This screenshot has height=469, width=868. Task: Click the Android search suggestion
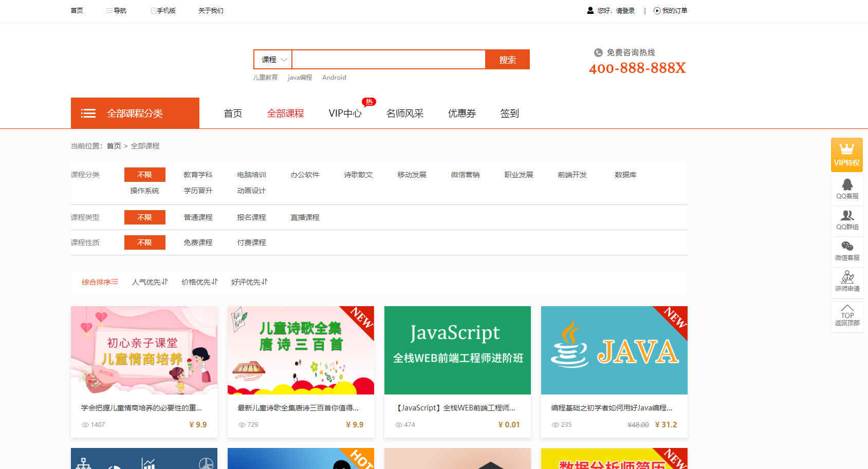[x=334, y=78]
